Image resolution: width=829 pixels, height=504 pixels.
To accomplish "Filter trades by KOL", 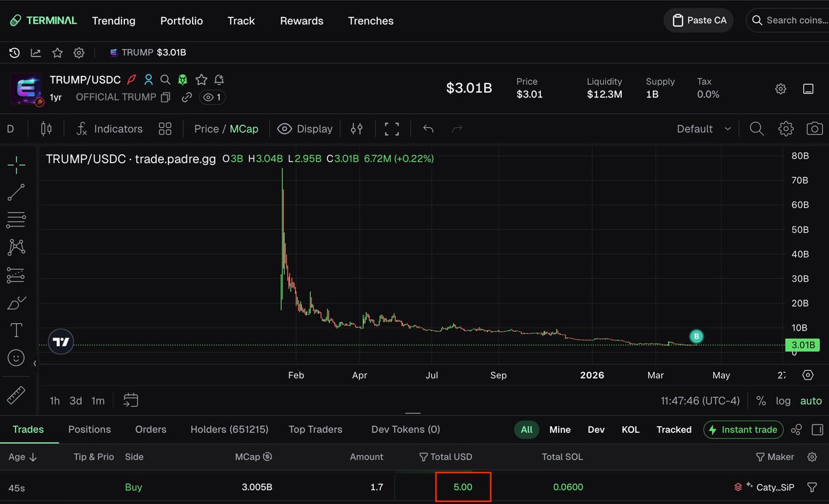I will (x=631, y=429).
